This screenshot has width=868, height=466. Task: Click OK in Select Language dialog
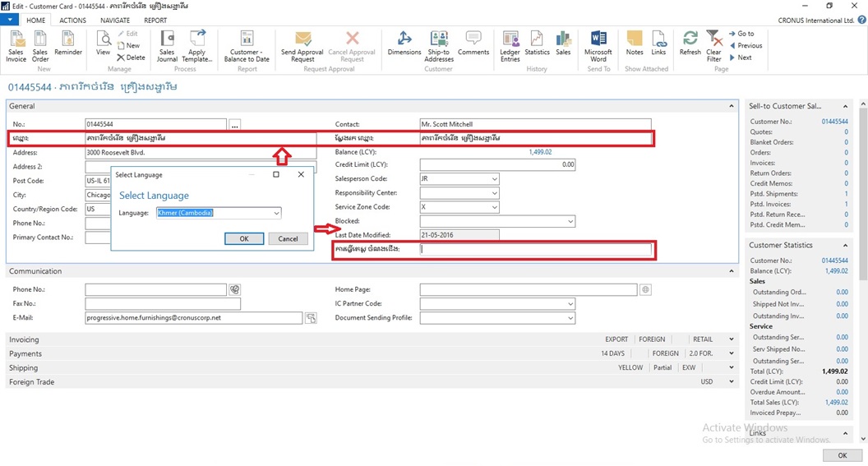tap(244, 238)
